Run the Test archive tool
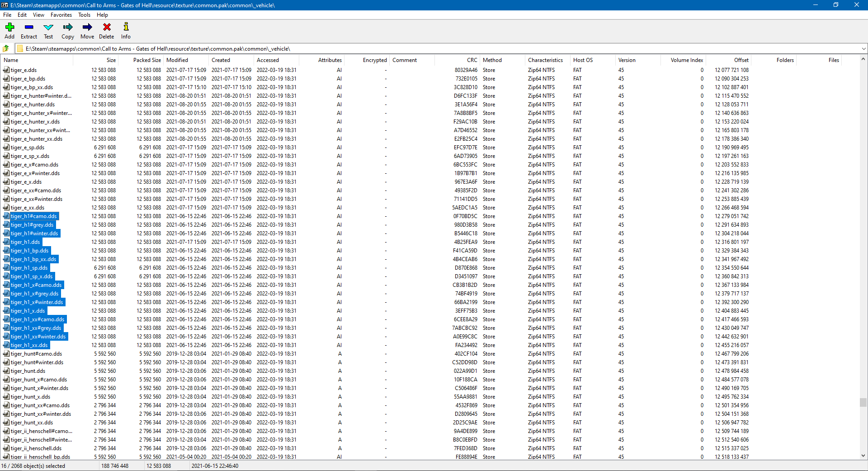 48,27
